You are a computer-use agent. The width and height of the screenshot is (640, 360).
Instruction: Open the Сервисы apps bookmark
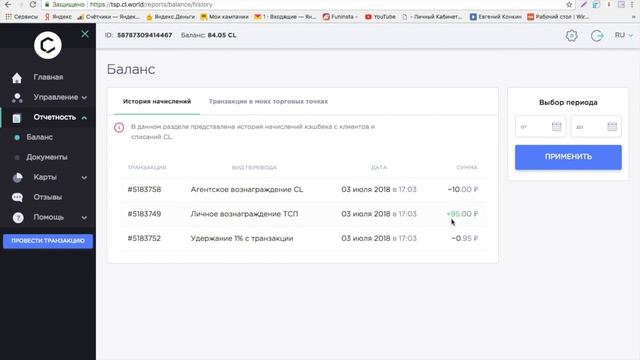[x=21, y=17]
